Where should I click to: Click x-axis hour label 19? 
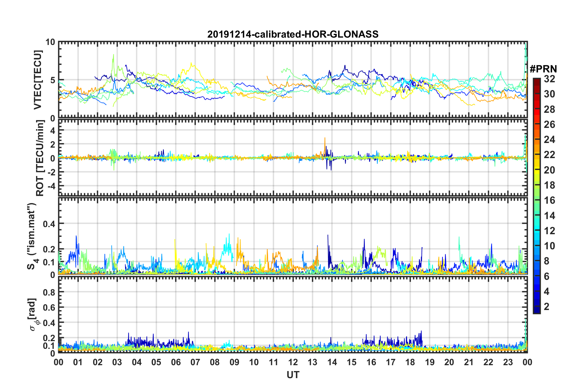[430, 362]
